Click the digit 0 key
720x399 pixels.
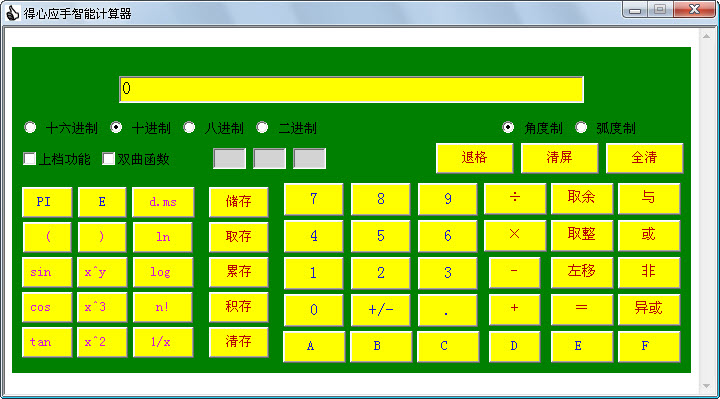click(314, 310)
